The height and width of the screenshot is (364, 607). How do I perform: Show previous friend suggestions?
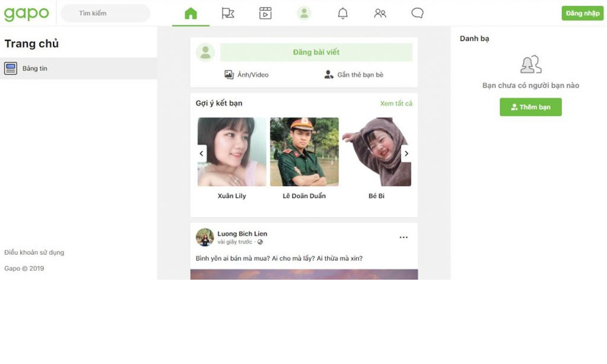pos(202,153)
